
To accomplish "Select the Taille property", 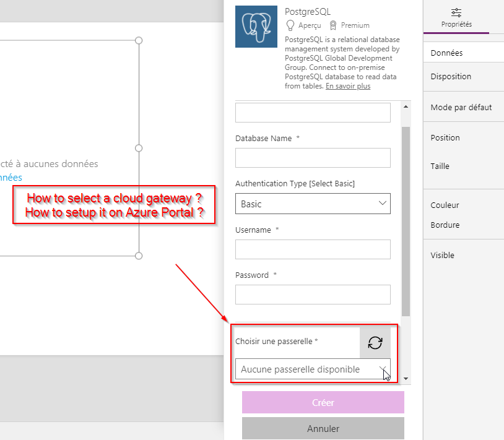I will pyautogui.click(x=440, y=166).
